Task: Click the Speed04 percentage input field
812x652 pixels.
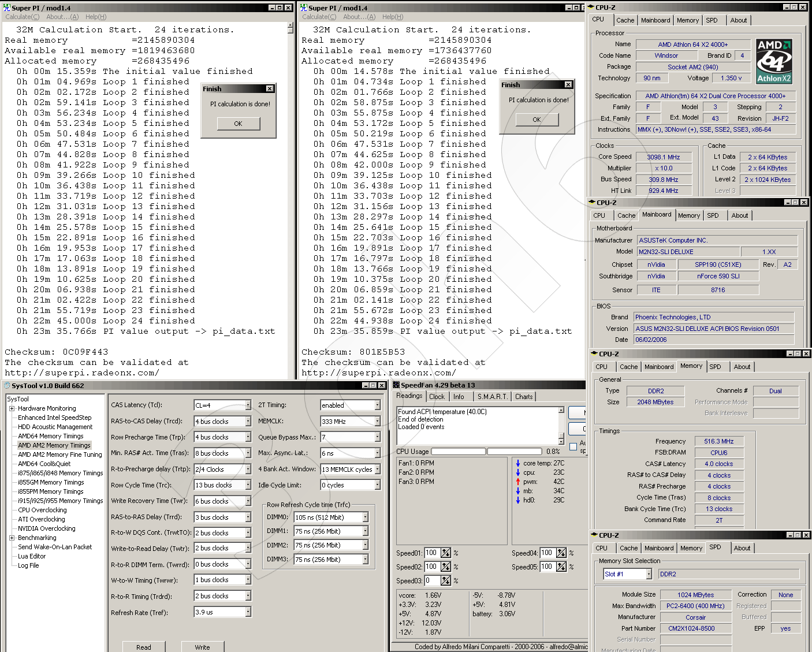Action: pos(547,553)
